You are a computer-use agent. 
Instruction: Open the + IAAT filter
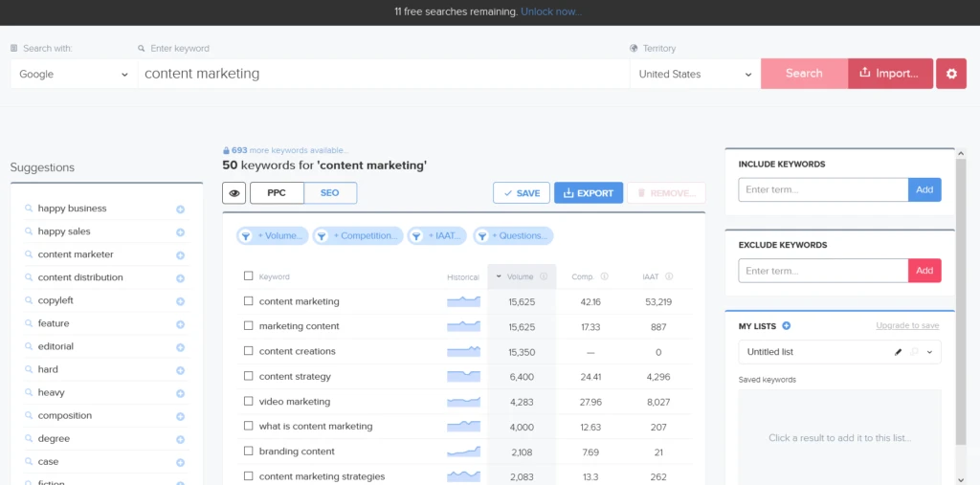(x=436, y=235)
